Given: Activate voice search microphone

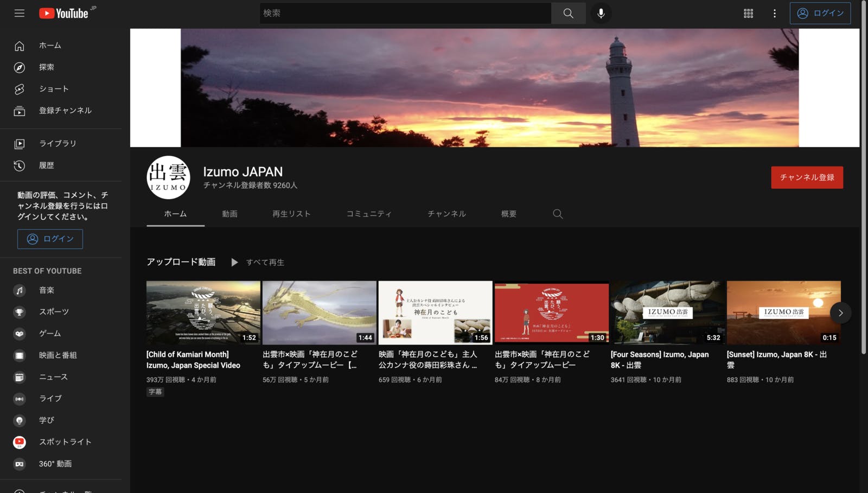Looking at the screenshot, I should [601, 13].
